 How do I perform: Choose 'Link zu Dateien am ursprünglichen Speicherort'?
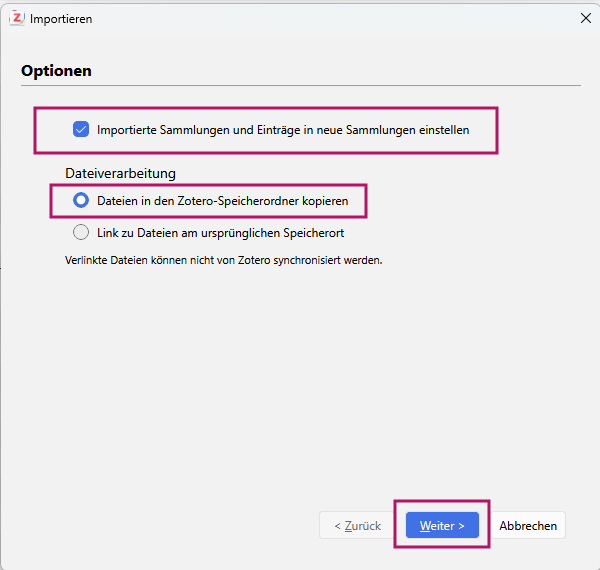click(x=81, y=232)
